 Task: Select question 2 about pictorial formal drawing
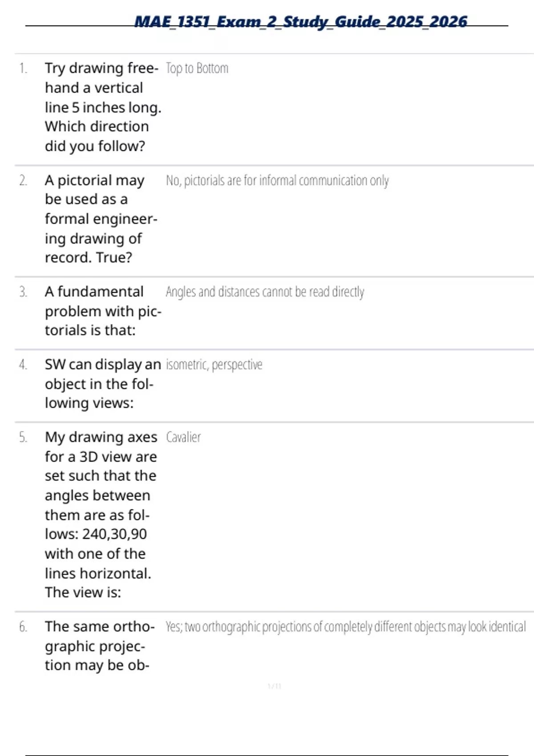click(x=101, y=219)
